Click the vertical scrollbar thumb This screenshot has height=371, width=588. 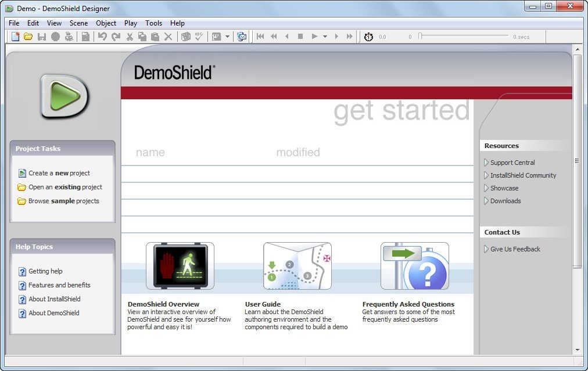tap(577, 161)
